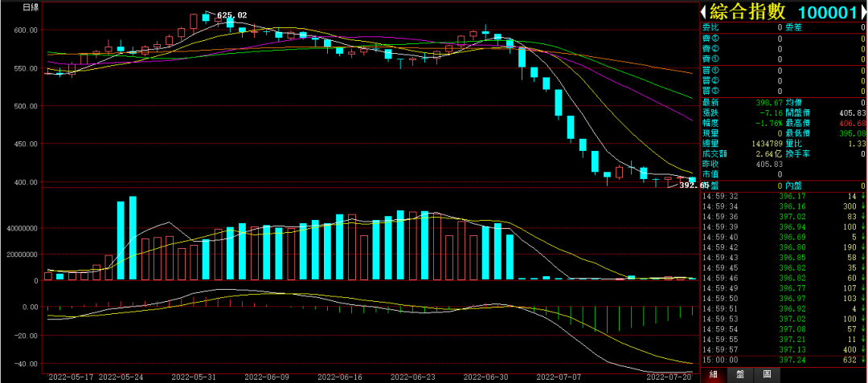Click the lowest price 395.08
Viewport: 868px width, 383px height.
852,133
